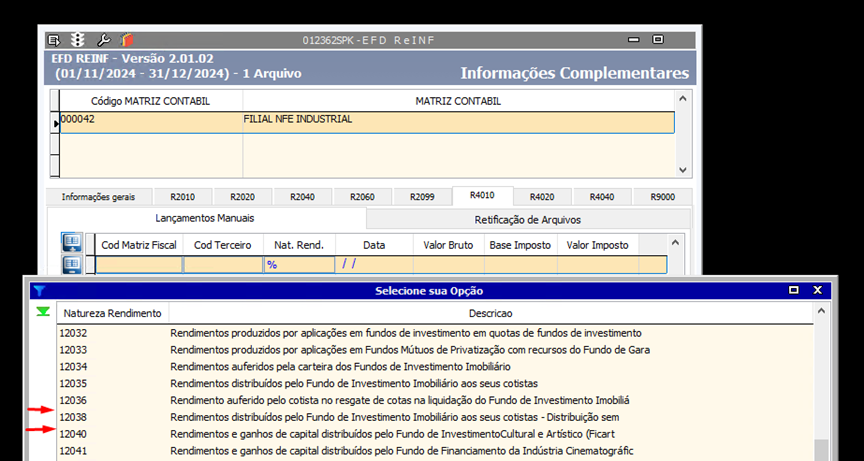Click description about Fundos Mútuos de Privatização
The height and width of the screenshot is (461, 864).
tap(410, 350)
